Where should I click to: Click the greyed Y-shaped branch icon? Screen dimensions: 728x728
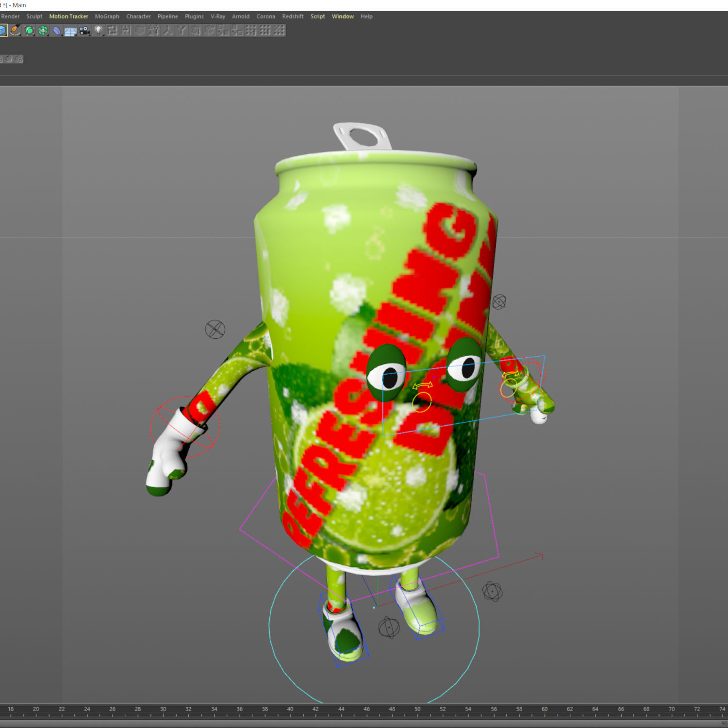182,31
